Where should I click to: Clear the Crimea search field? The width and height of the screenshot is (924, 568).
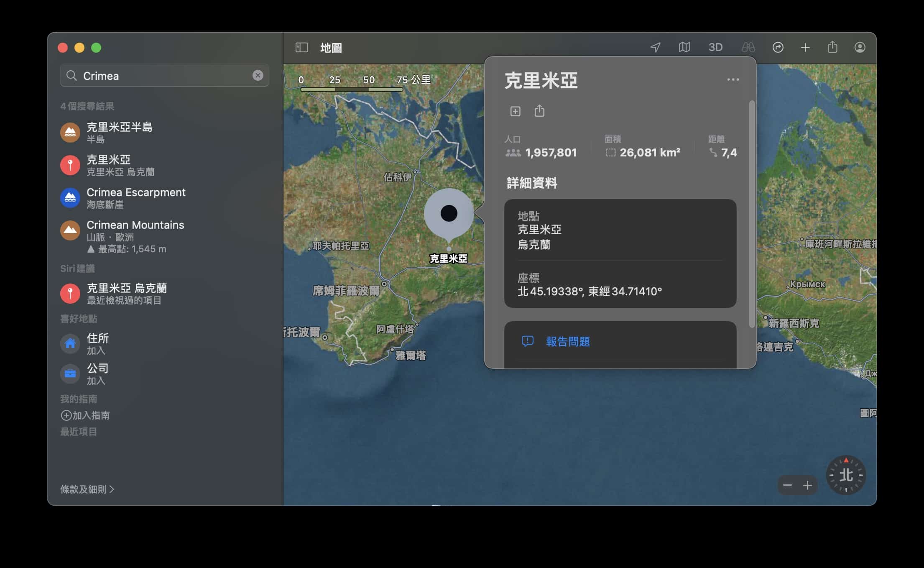coord(258,75)
